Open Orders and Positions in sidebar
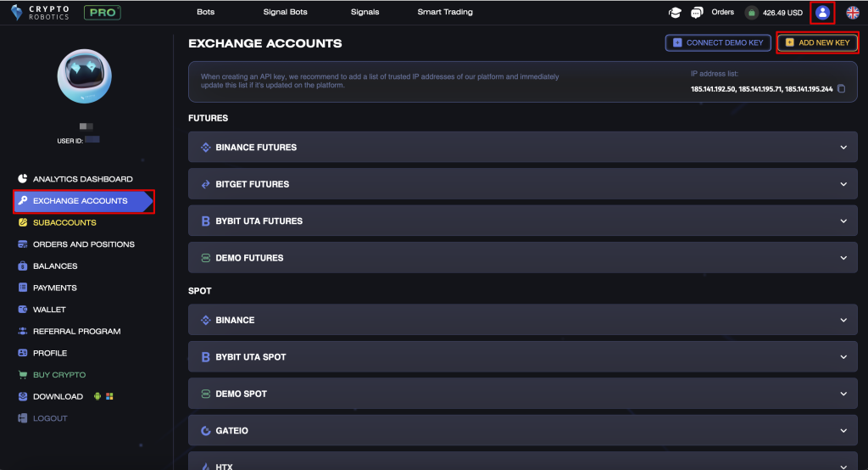Image resolution: width=868 pixels, height=470 pixels. (x=84, y=243)
